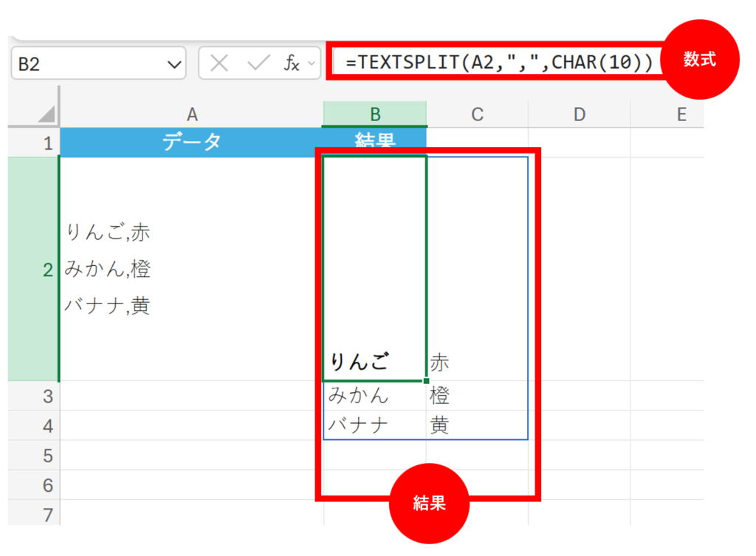Click the select-all triangle at grid corner
756x556 pixels.
tap(46, 114)
